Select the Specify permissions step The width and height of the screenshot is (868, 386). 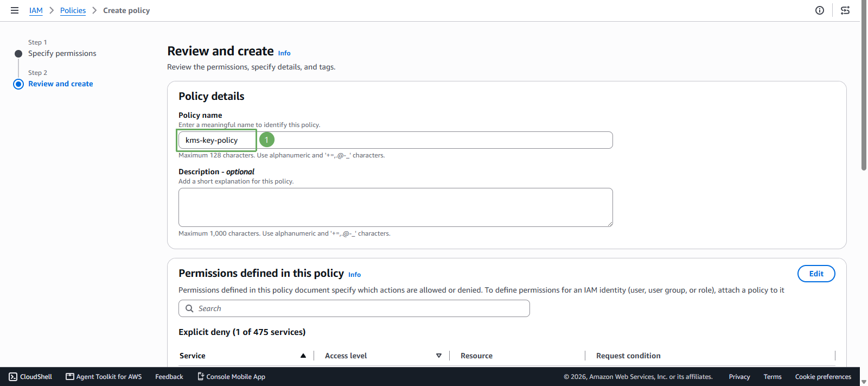coord(62,53)
